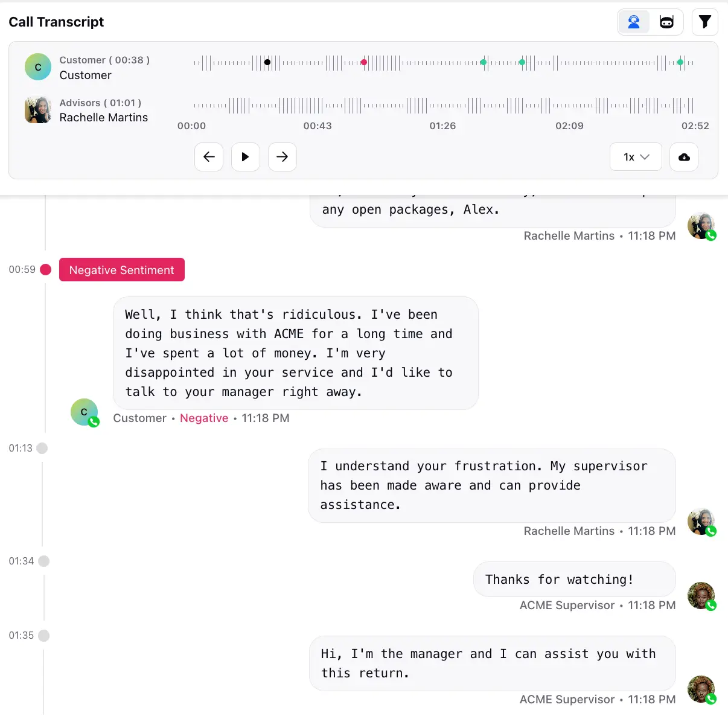Screen dimensions: 728x716
Task: Click the Customer avatar in the waveform panel
Action: click(38, 67)
